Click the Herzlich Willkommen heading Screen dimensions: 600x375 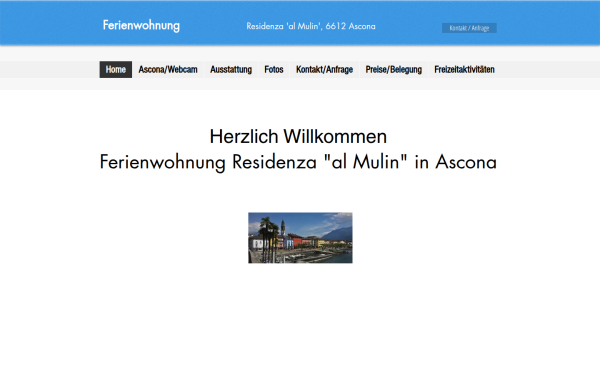click(298, 136)
